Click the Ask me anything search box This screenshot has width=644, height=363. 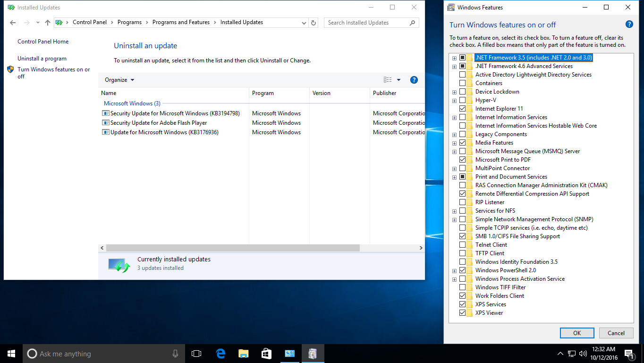pos(103,354)
